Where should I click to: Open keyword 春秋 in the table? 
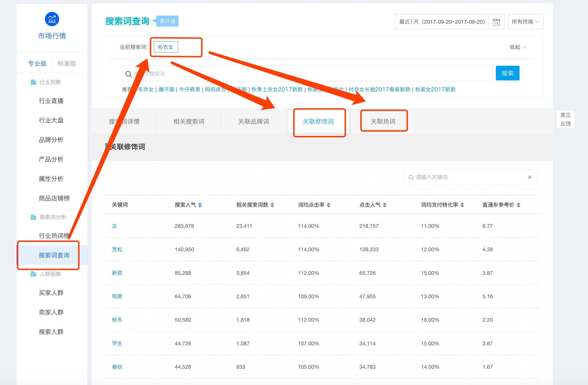117,367
